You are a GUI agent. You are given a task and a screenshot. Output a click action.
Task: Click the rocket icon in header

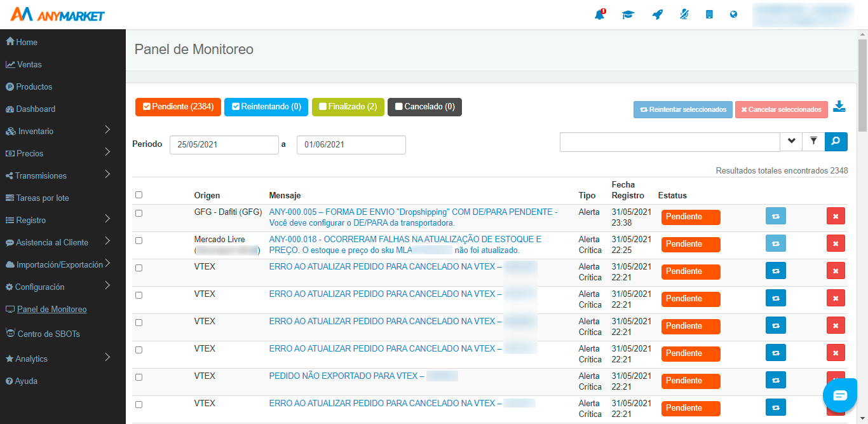pos(658,15)
